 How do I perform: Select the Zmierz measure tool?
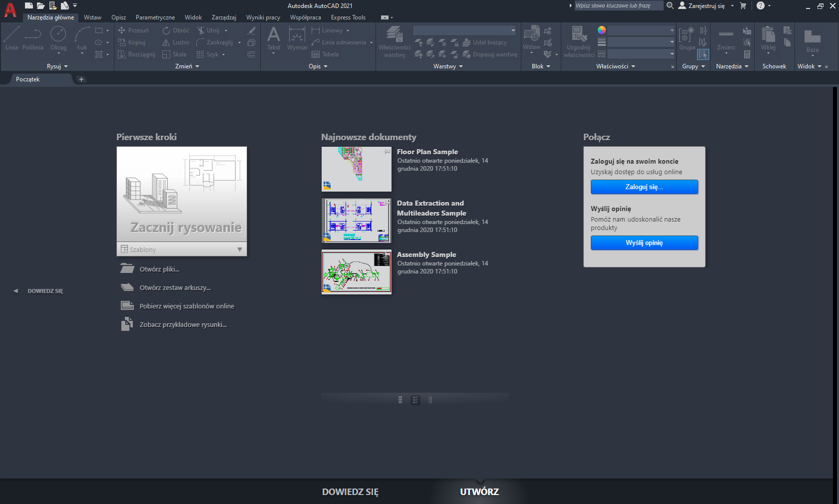726,38
